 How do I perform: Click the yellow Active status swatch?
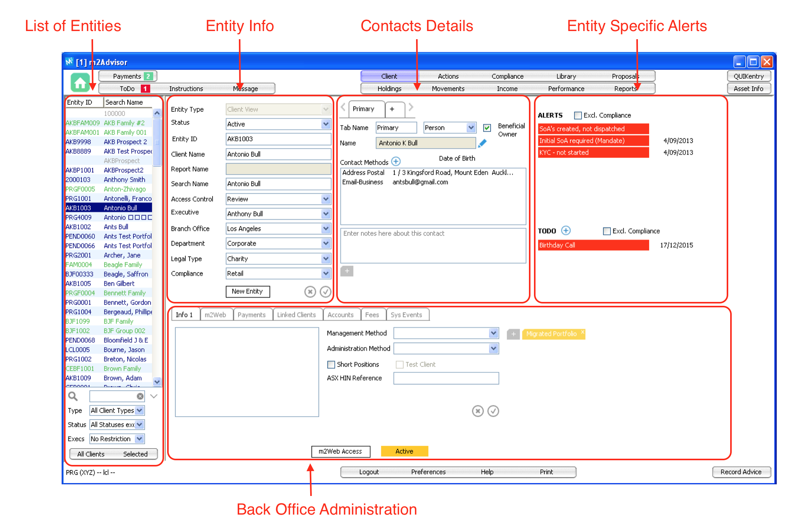tap(404, 451)
